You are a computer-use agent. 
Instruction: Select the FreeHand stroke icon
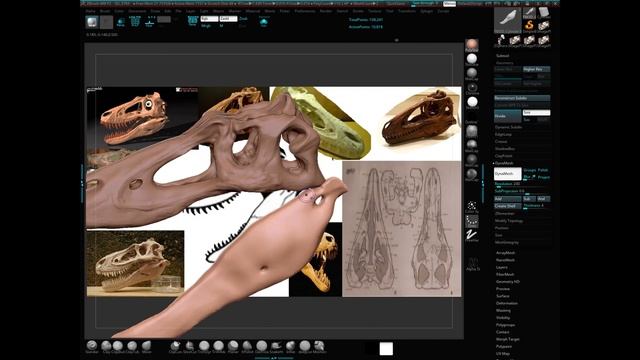pos(472,236)
